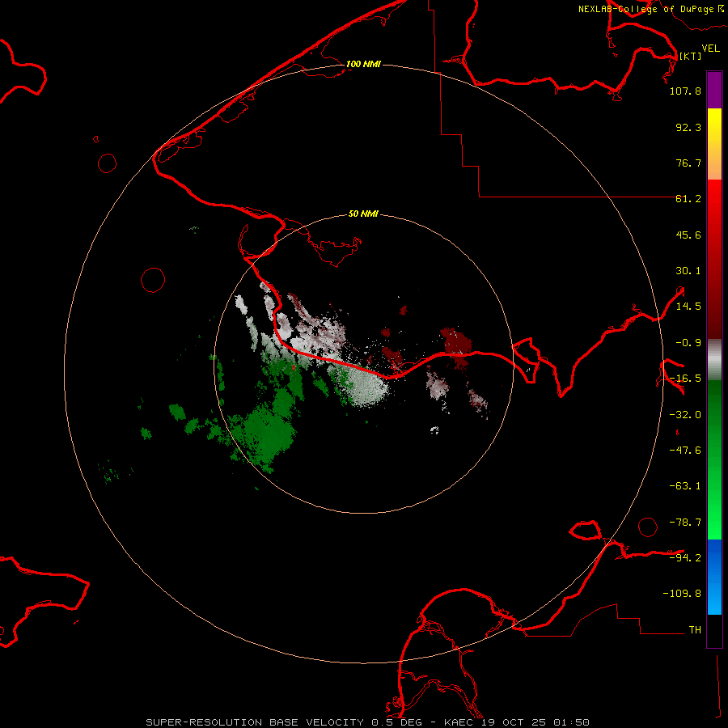Click the 45.6 value on the velocity scale
Image resolution: width=728 pixels, height=728 pixels.
click(688, 235)
